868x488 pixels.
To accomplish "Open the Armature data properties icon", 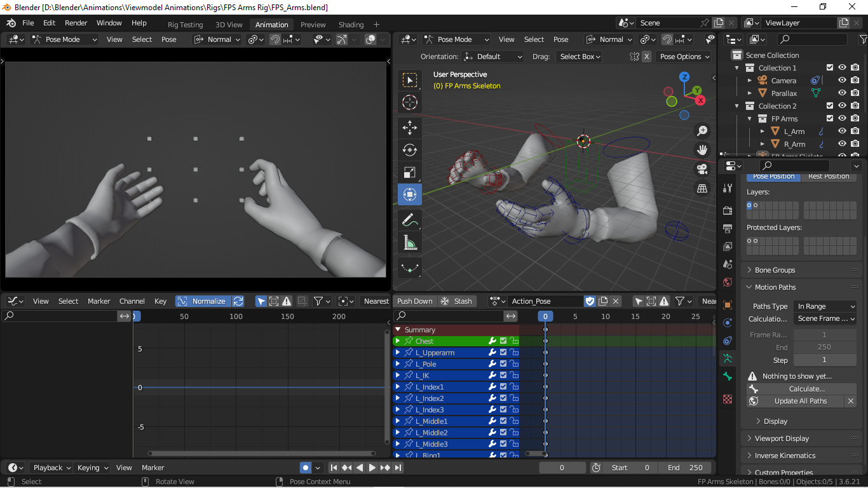I will 728,358.
